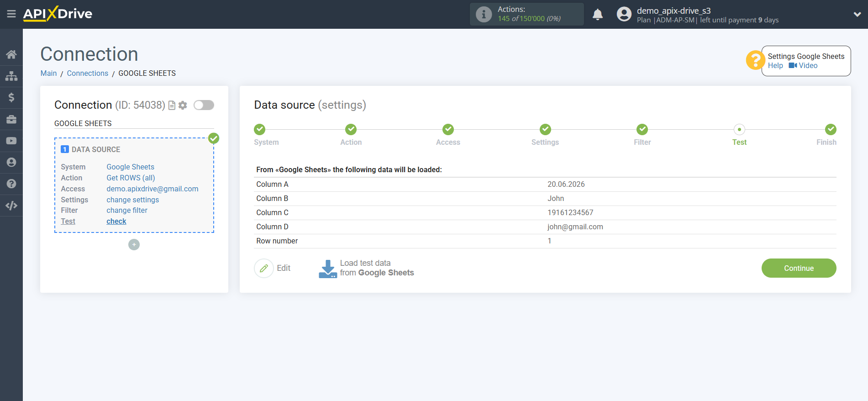Click the Edit pencil button
Image resolution: width=868 pixels, height=401 pixels.
coord(264,269)
